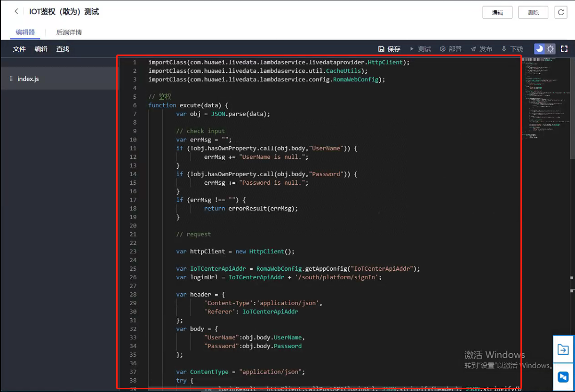
Task: Switch to light theme sun toggle
Action: click(x=550, y=49)
